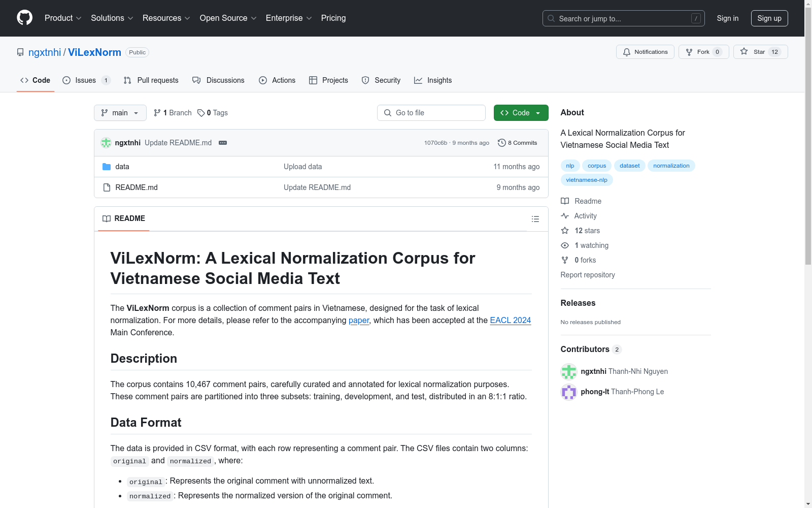Open the main branch selector dropdown
This screenshot has height=508, width=812.
click(120, 113)
